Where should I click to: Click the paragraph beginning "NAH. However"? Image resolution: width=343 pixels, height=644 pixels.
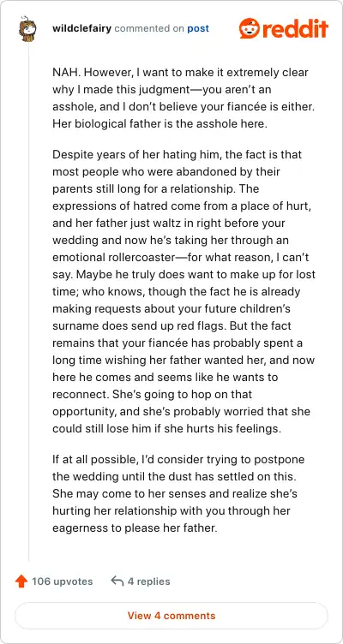[180, 98]
